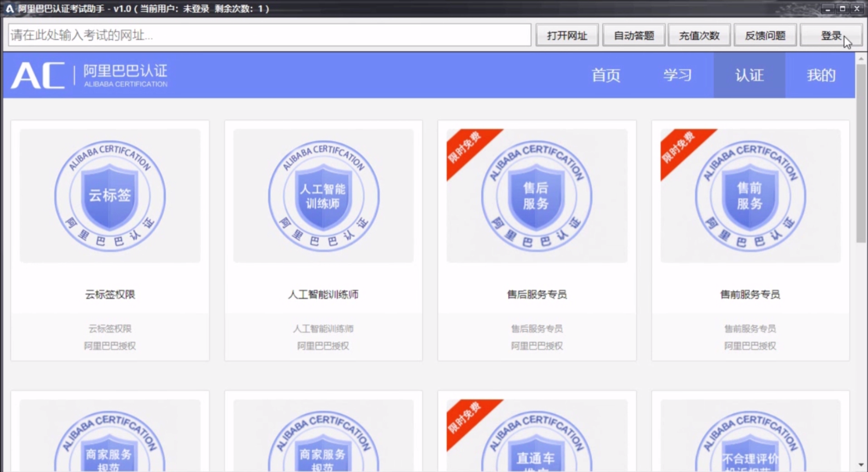Click gray 售后服务专员 subtitle text
Screen dimensions: 868x472
537,329
